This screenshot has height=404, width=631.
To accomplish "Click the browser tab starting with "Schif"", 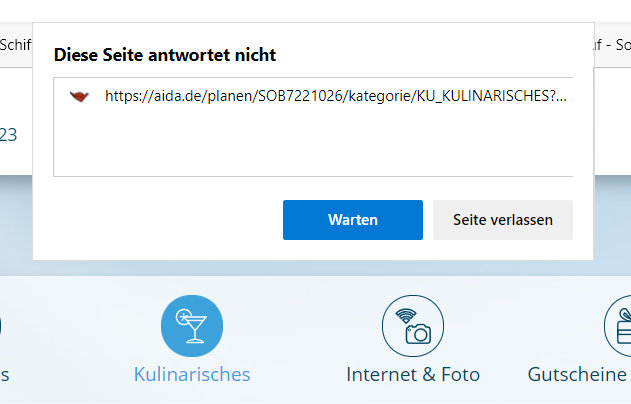I will [x=15, y=44].
